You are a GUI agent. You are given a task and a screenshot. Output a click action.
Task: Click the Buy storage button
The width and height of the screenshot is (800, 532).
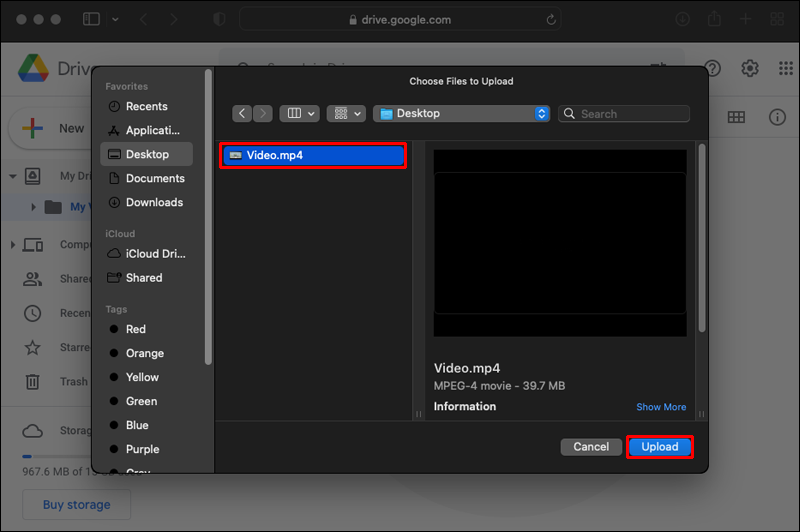tap(77, 504)
